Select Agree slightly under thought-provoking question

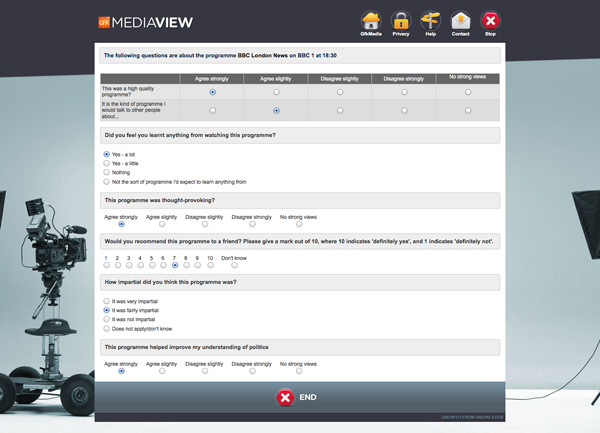tap(162, 224)
